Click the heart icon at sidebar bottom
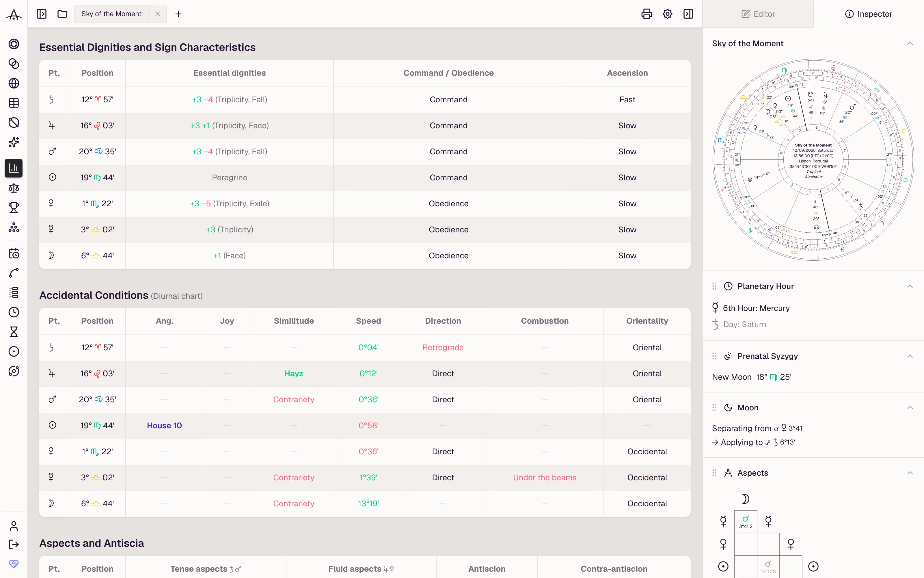The image size is (924, 578). click(14, 564)
